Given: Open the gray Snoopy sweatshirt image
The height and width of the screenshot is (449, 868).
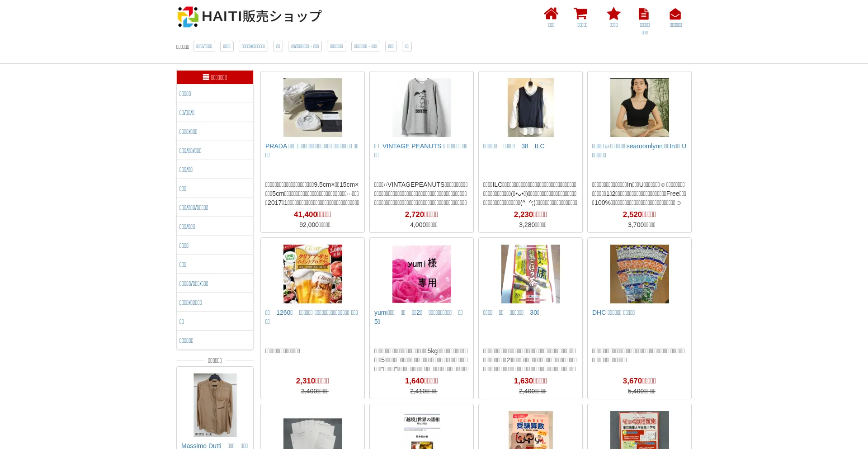Looking at the screenshot, I should pos(421,108).
